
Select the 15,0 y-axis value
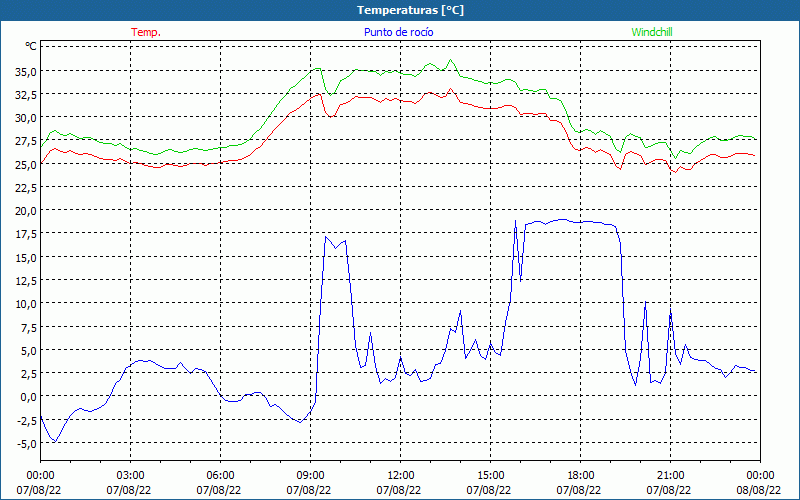coord(27,258)
